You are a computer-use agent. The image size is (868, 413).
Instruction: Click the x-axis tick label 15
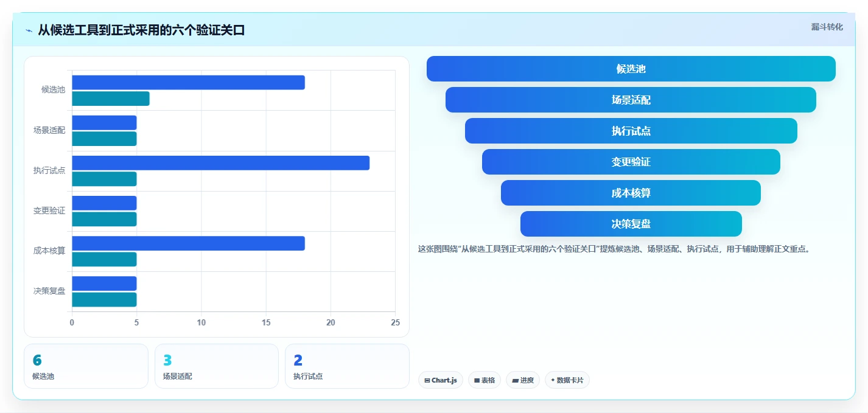click(266, 322)
